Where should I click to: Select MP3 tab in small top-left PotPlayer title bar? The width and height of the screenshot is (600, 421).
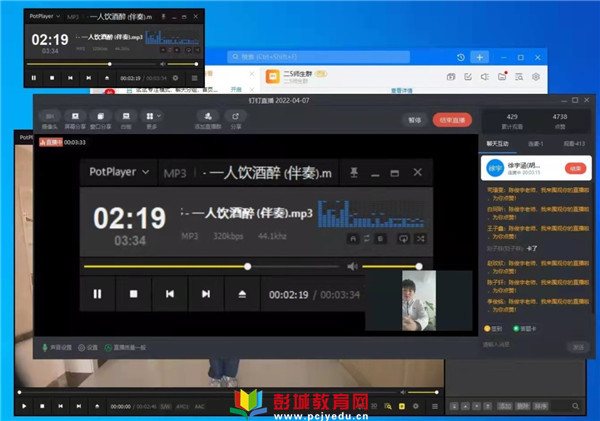pyautogui.click(x=73, y=17)
